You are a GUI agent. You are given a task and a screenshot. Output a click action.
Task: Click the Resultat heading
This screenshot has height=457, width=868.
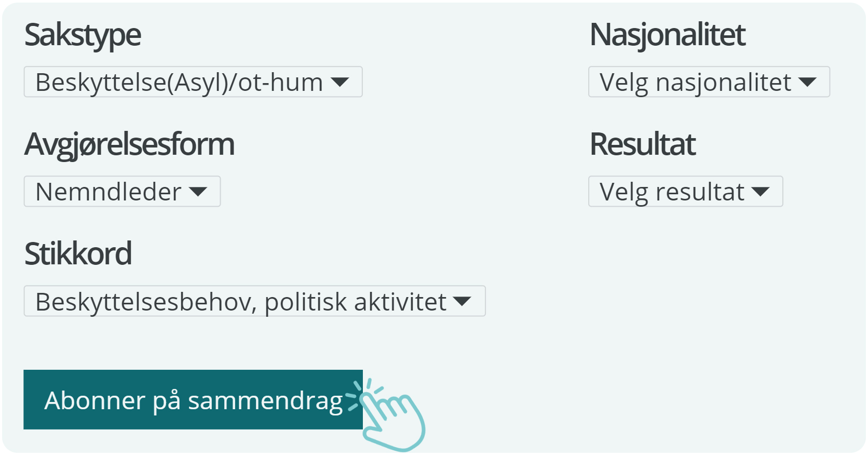[643, 144]
